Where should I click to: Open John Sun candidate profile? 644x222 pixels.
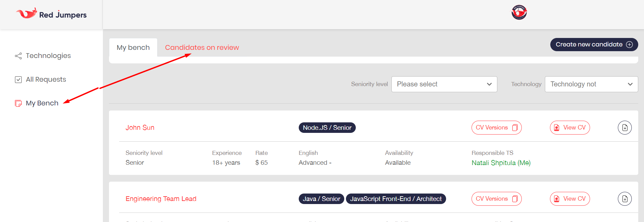click(140, 128)
